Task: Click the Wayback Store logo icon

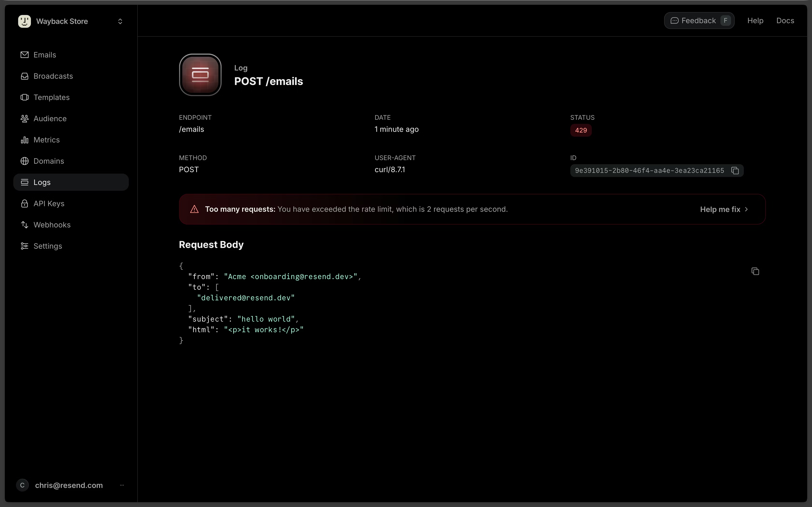Action: 24,21
